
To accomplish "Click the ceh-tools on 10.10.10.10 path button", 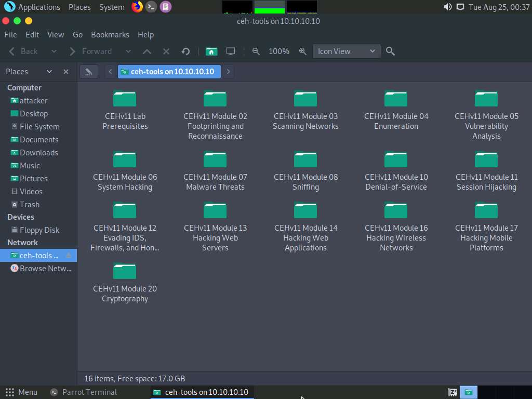I will (169, 72).
